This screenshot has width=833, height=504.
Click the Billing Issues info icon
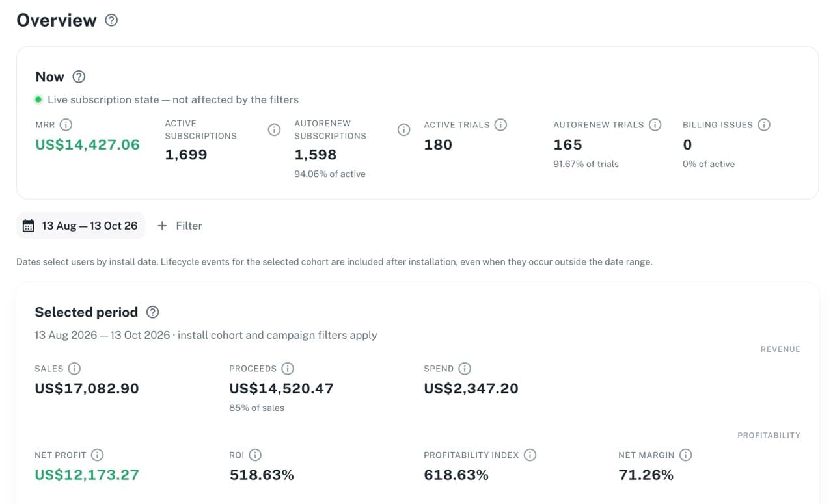764,124
